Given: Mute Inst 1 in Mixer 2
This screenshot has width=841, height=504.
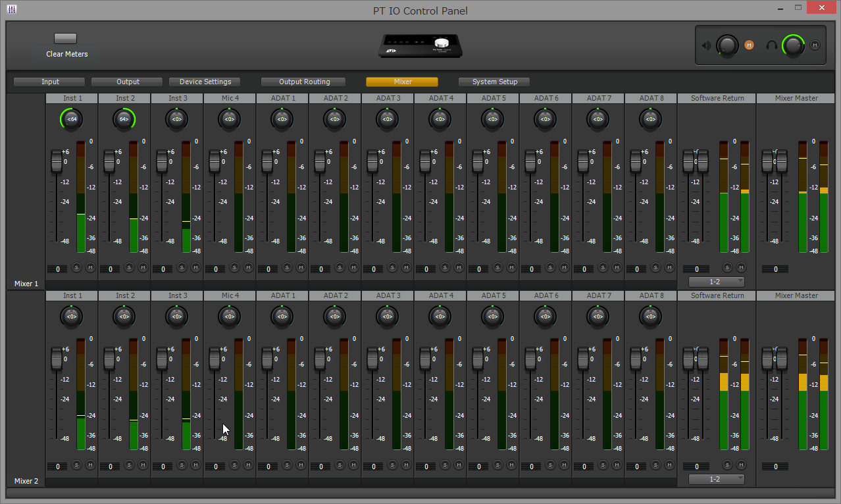Looking at the screenshot, I should 90,465.
